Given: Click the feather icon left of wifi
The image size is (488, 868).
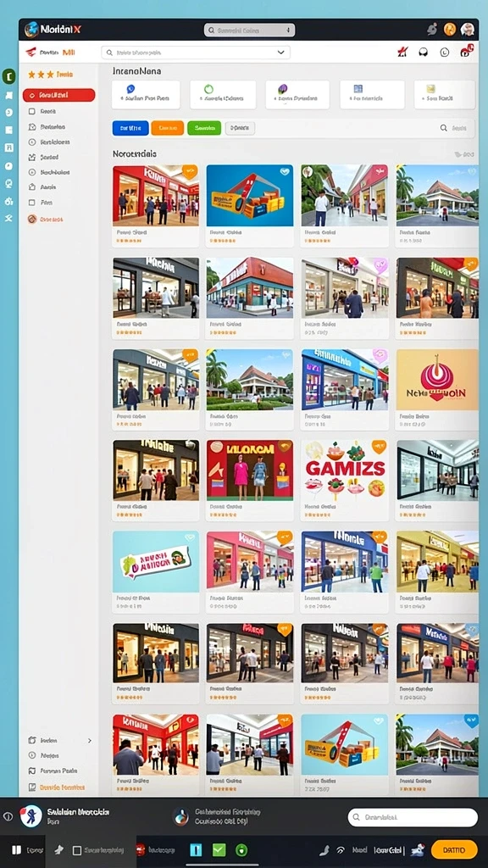Looking at the screenshot, I should 324,849.
